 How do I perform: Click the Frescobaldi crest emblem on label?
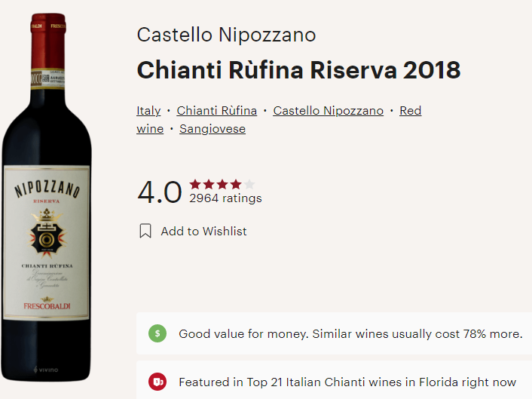(x=47, y=233)
